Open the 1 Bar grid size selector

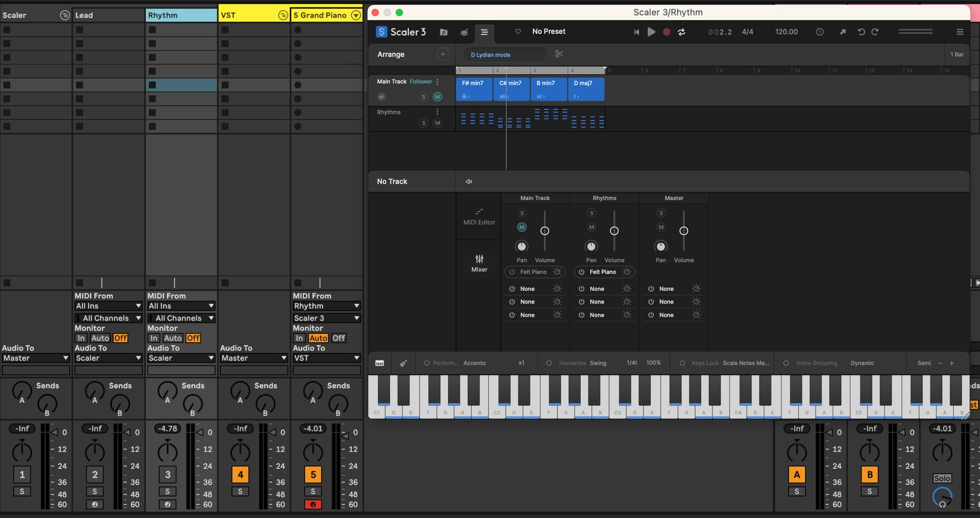point(957,54)
